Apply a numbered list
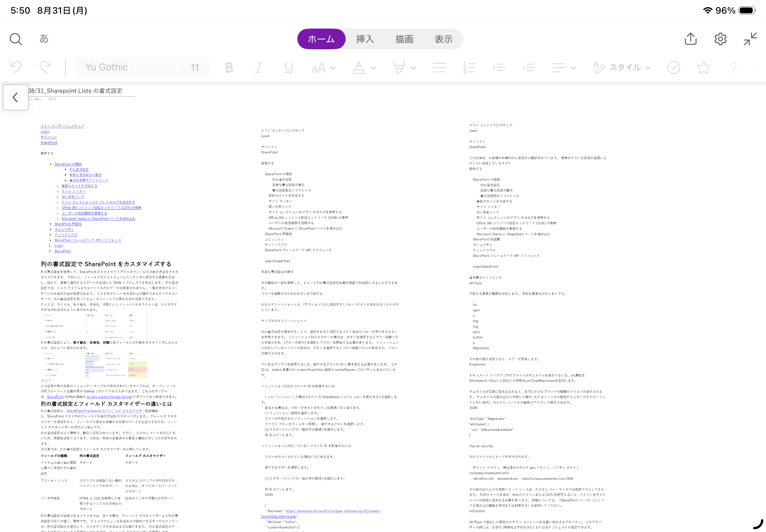 [469, 68]
